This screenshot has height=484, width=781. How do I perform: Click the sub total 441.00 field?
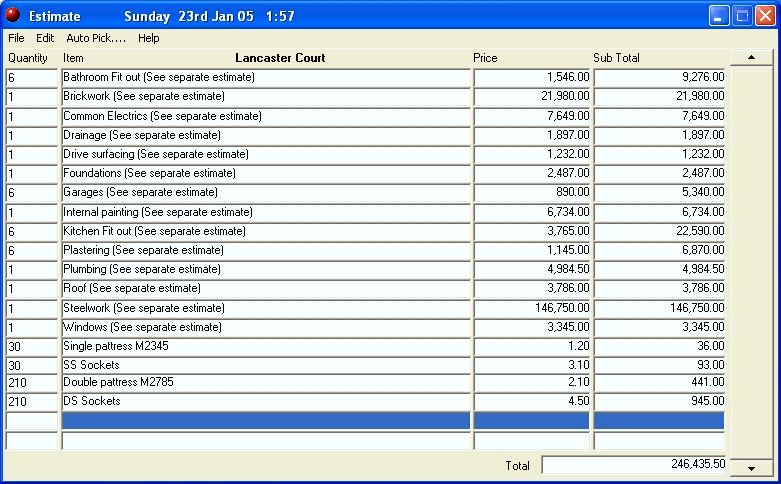(x=659, y=382)
